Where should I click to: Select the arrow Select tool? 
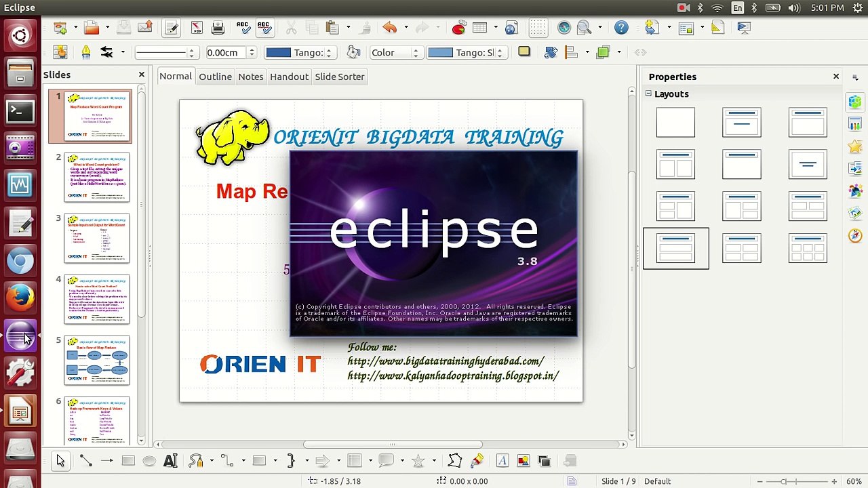[60, 461]
